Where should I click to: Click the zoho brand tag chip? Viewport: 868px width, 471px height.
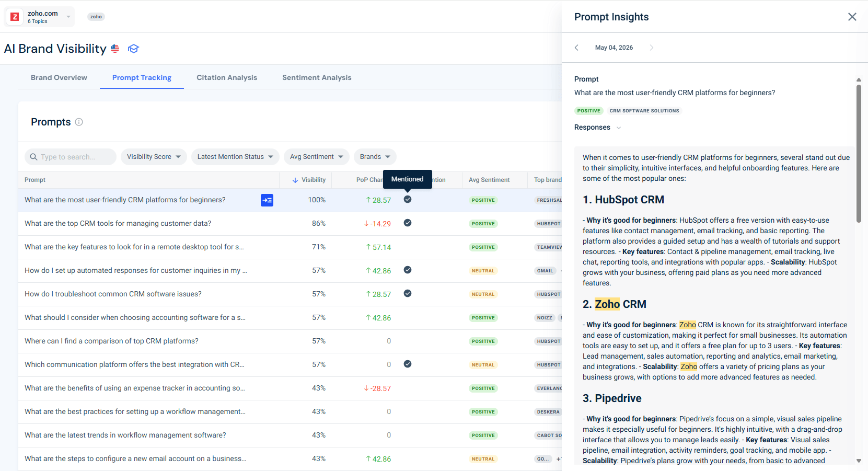click(96, 17)
